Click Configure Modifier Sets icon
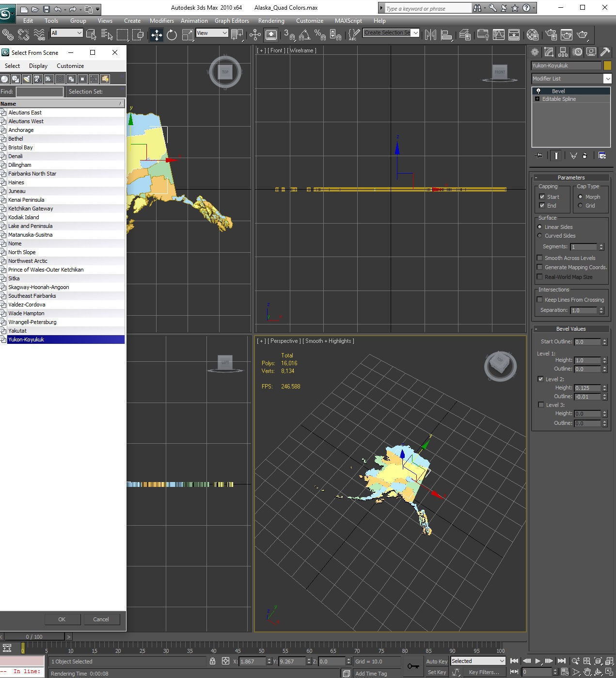Screen dimensions: 616x678 (602, 155)
